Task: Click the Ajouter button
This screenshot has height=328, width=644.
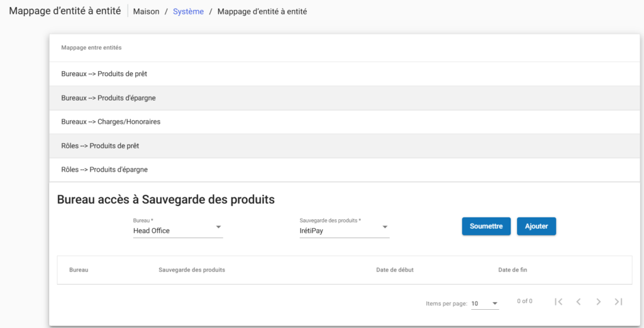Action: [536, 226]
